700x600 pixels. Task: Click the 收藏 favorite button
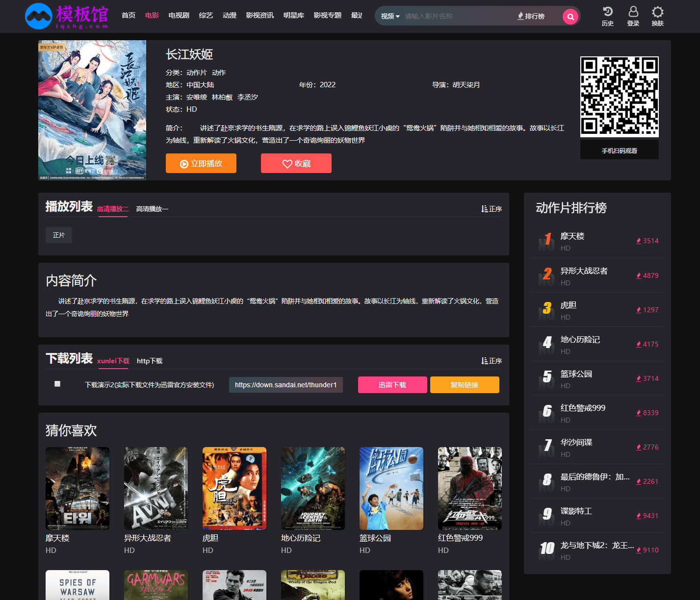(296, 163)
